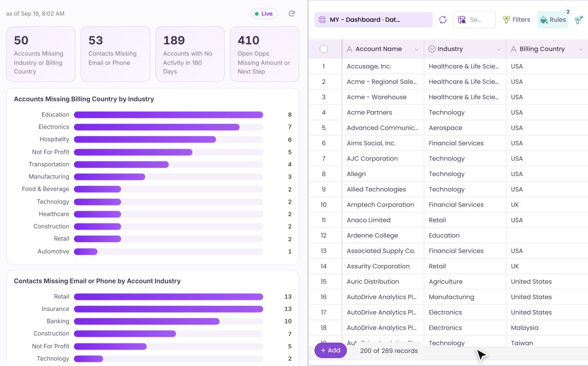Click the Aerospace industry cell
588x366 pixels.
(465, 128)
